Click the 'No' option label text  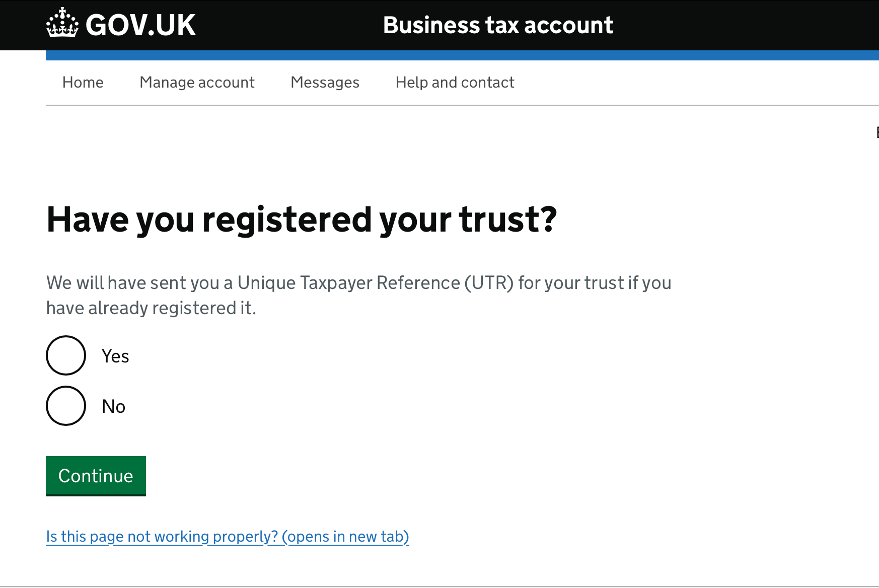click(x=113, y=407)
